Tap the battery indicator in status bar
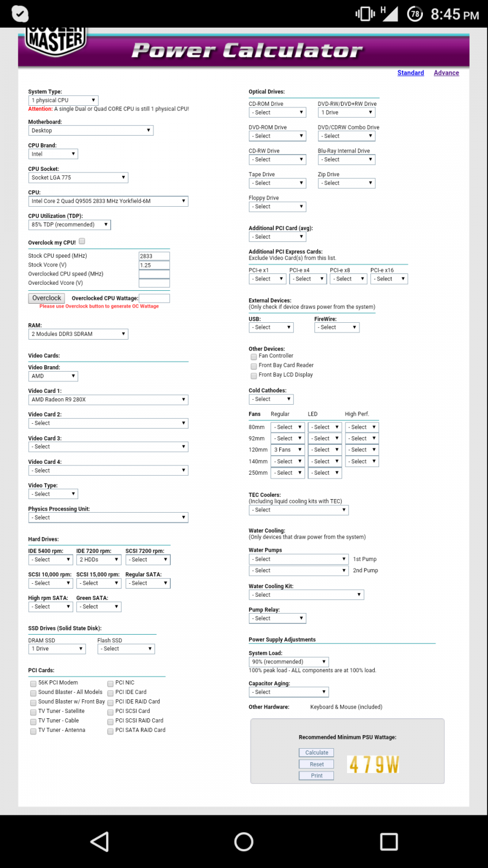Viewport: 488px width, 868px height. (x=415, y=14)
